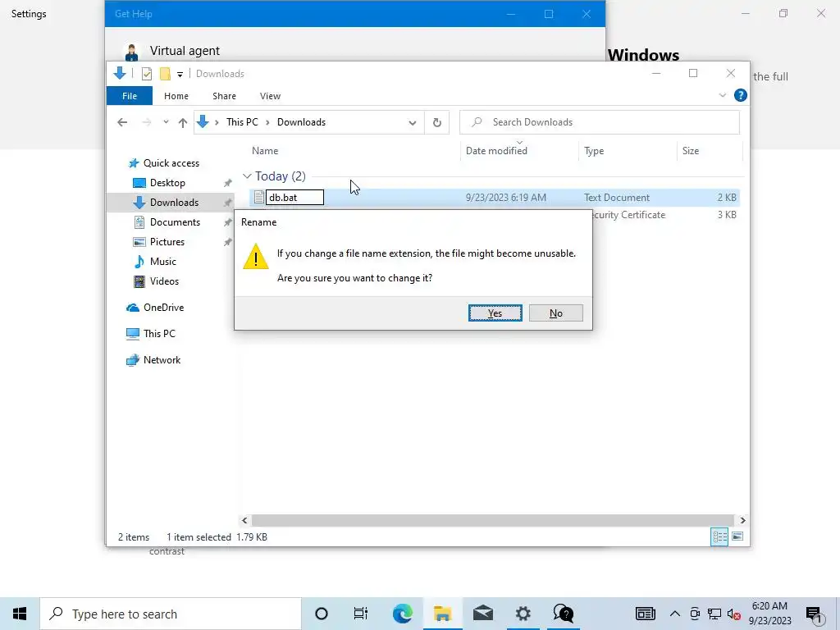Screen dimensions: 840x630
Task: Open Music in navigation pane
Action: (163, 262)
